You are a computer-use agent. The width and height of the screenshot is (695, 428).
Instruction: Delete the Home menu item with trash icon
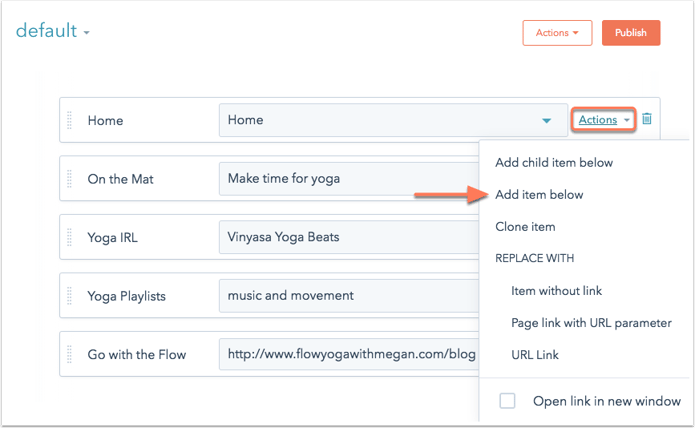(647, 119)
